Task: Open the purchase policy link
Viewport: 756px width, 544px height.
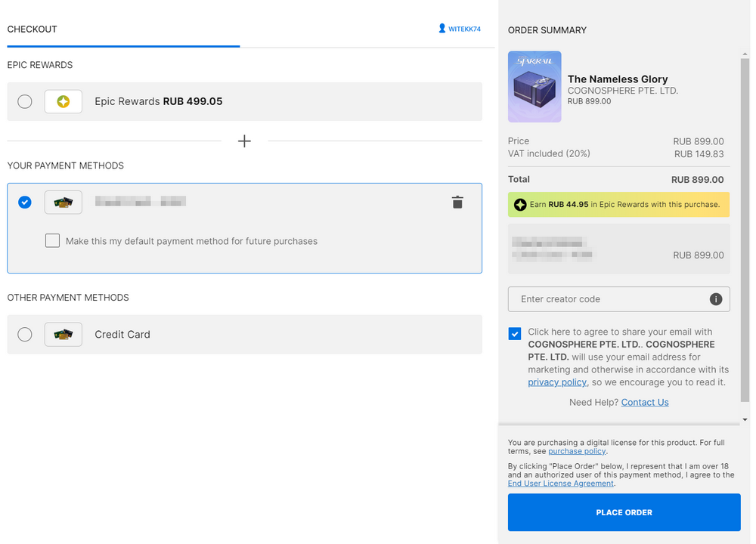Action: (577, 452)
